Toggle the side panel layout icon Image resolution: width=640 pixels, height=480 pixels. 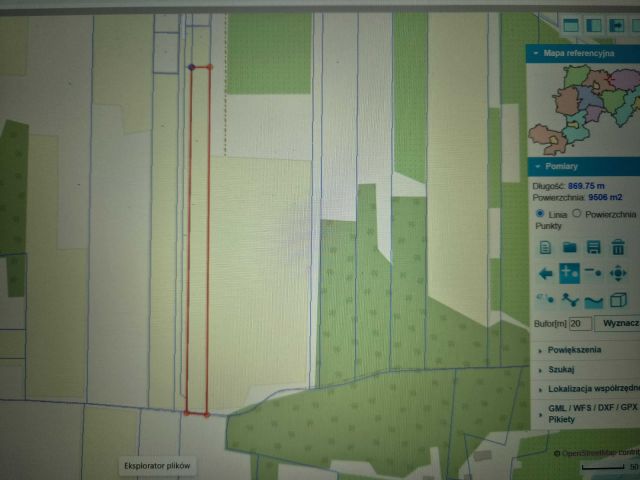click(594, 25)
